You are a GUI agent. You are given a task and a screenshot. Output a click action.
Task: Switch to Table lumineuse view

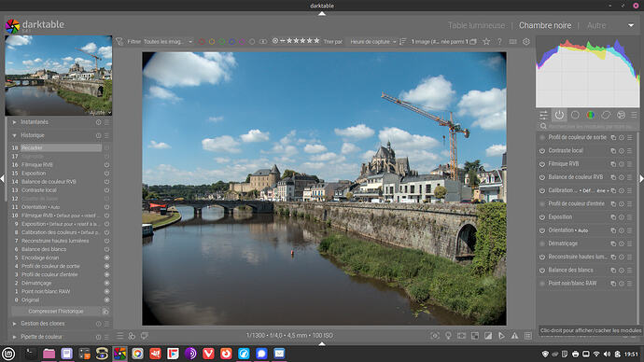click(x=476, y=25)
